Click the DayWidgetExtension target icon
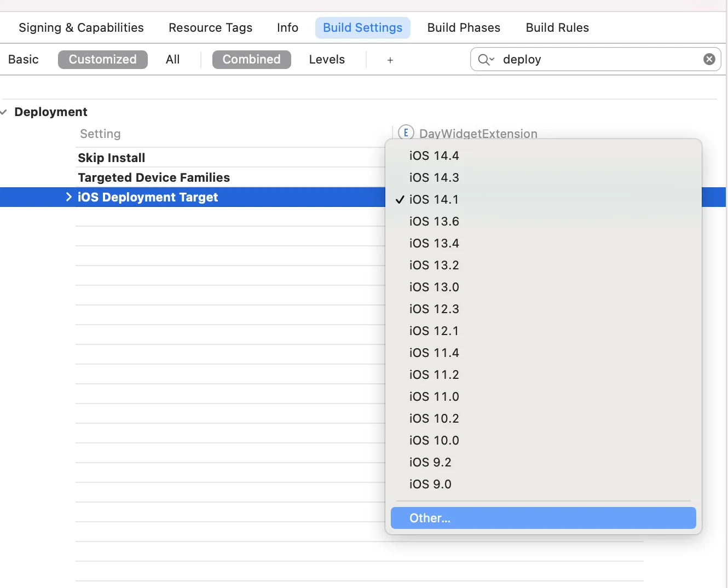 pos(406,133)
